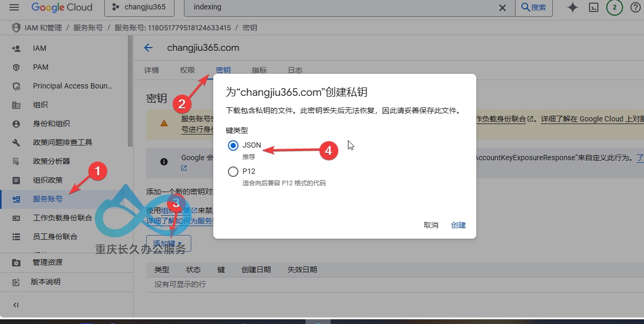Click the 身份和组织 person icon

16,124
